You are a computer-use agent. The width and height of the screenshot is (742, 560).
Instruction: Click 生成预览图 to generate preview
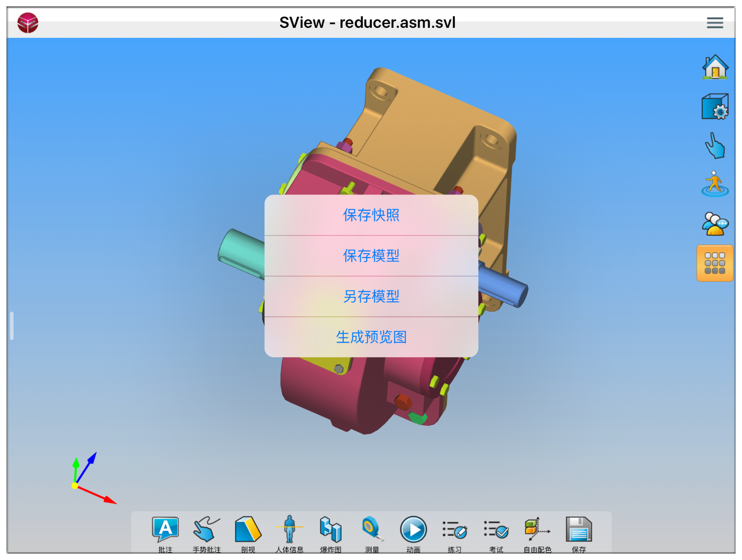(371, 337)
